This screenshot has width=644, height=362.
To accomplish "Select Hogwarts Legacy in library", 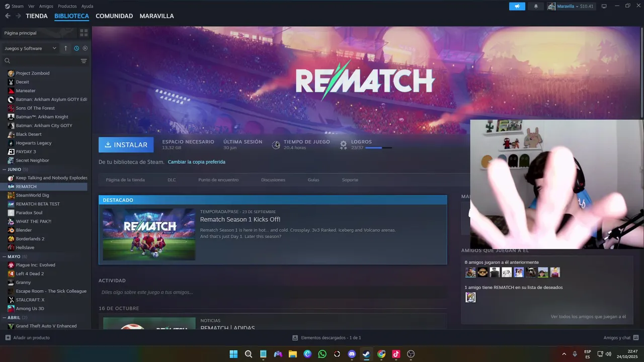I will click(34, 143).
